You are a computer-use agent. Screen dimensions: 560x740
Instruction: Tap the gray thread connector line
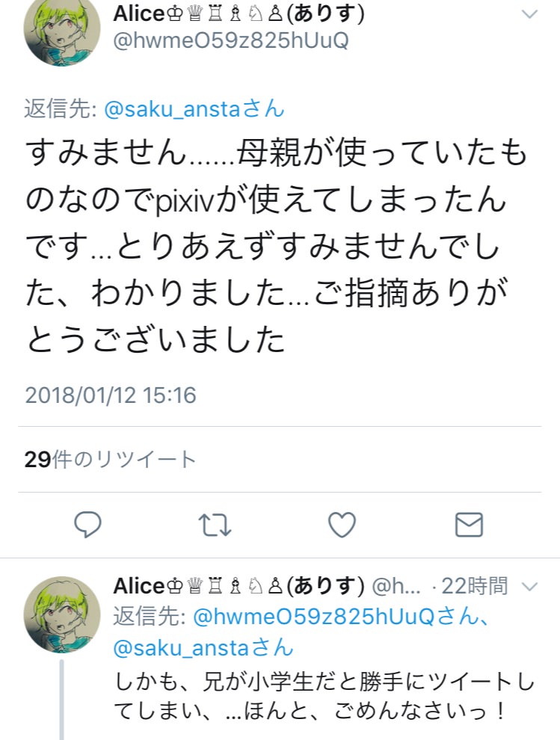[x=62, y=700]
